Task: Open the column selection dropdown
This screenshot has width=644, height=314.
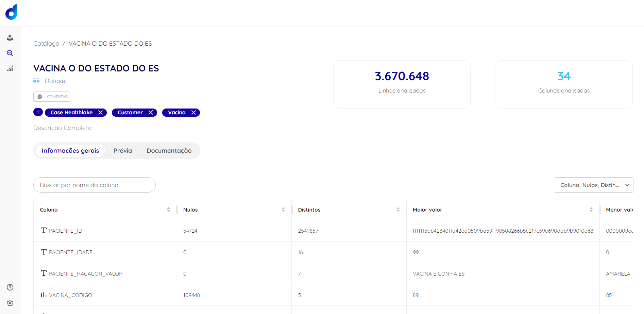Action: (593, 185)
